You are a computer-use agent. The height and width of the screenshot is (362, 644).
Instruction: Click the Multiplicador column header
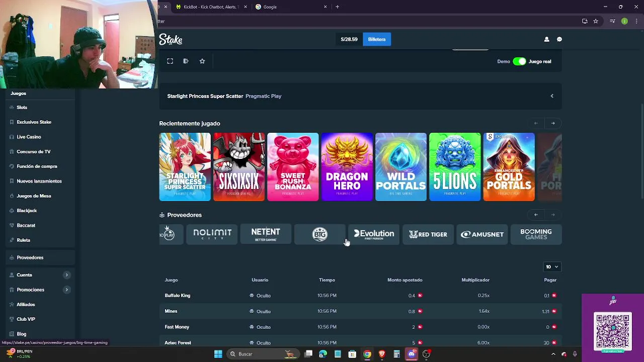pos(475,280)
